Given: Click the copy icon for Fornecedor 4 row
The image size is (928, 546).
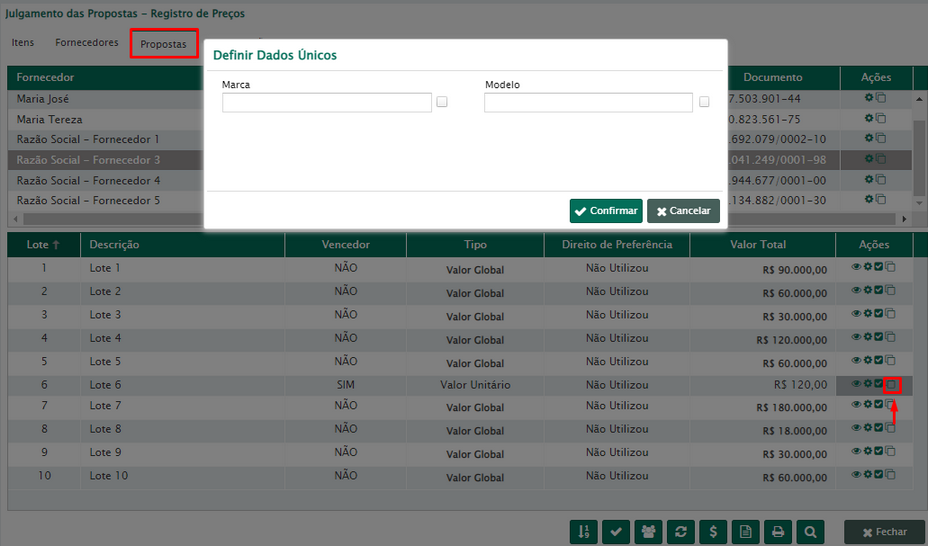Looking at the screenshot, I should 881,179.
